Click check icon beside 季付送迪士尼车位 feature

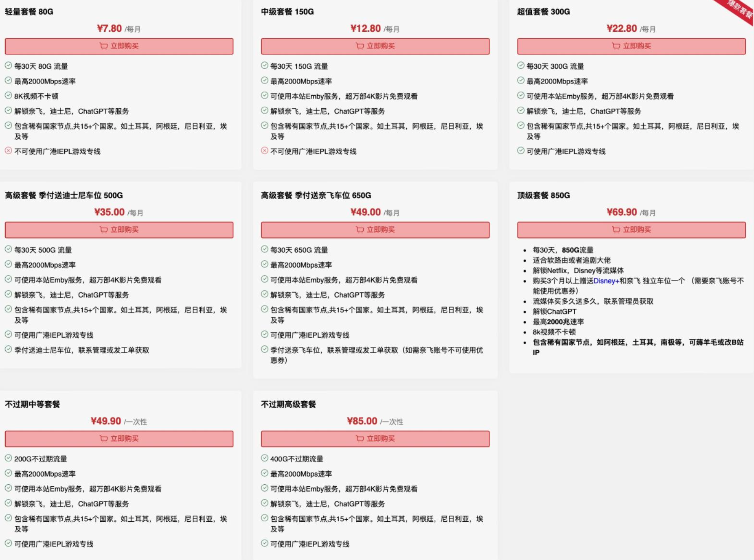click(8, 350)
